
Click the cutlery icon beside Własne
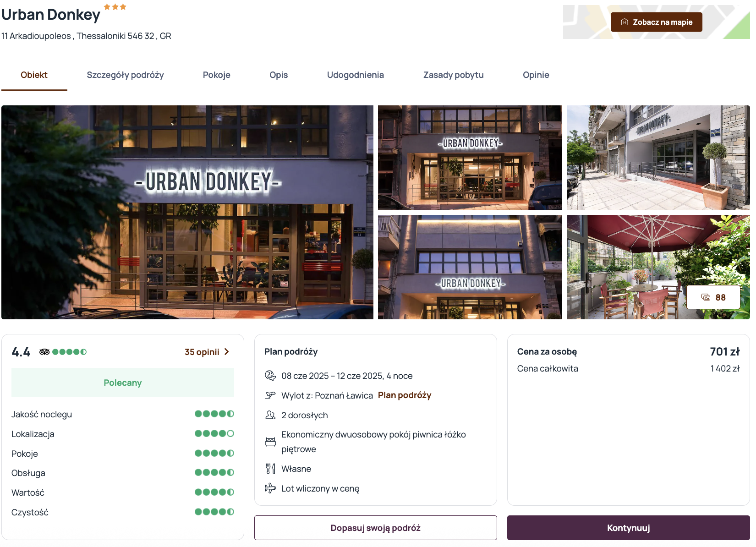[x=270, y=469]
